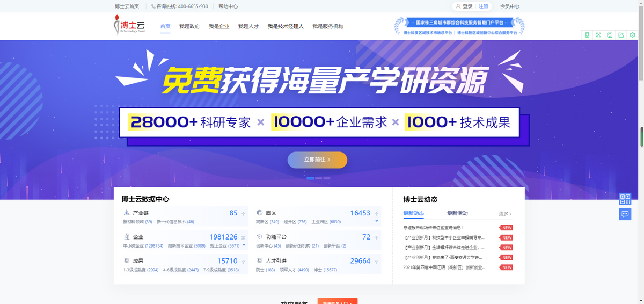This screenshot has width=644, height=304.
Task: Click 创新研发机构 (21) link
Action: (302, 245)
